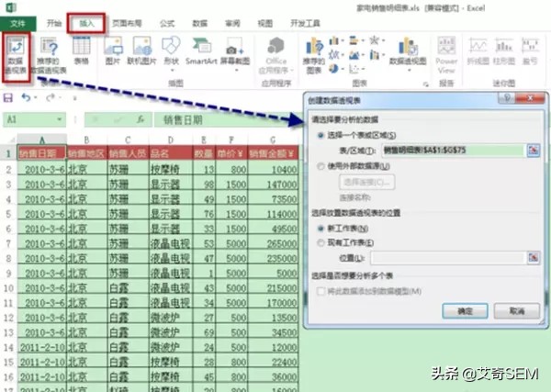This screenshot has width=551, height=392.
Task: Click the PivotTable icon in Insert ribbon
Action: [x=17, y=56]
